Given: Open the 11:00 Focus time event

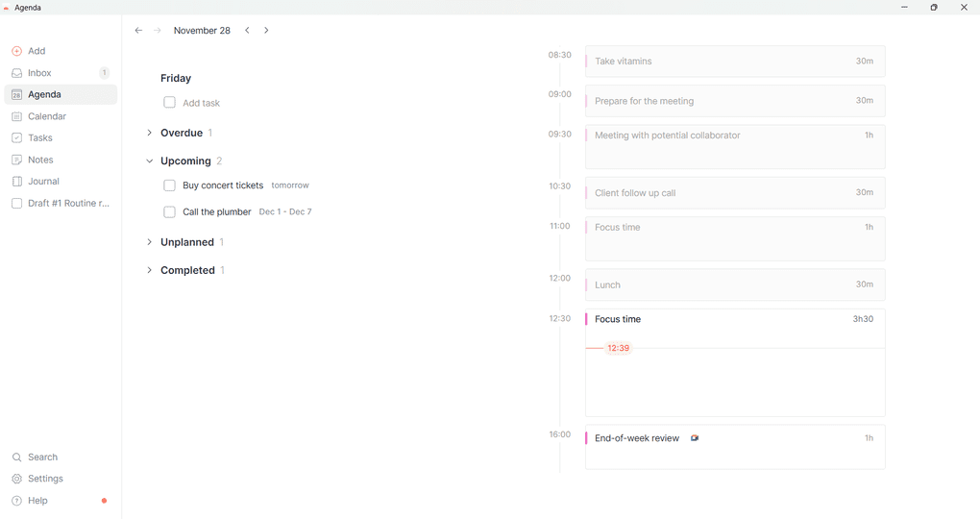Looking at the screenshot, I should click(735, 239).
